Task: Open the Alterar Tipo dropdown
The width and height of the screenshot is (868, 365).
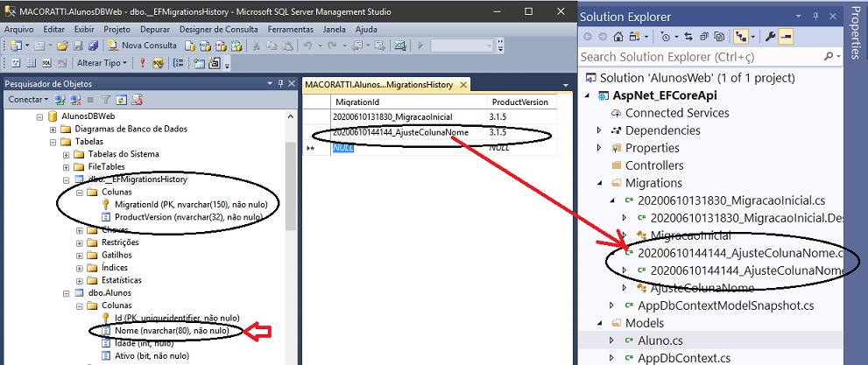Action: click(102, 63)
